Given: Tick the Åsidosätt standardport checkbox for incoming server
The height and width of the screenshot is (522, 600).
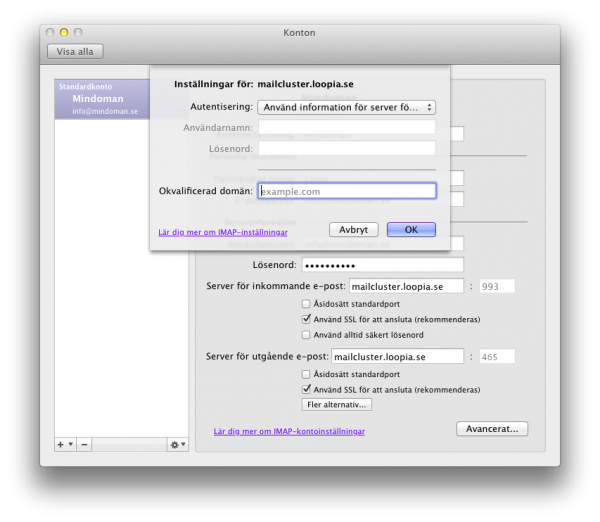Looking at the screenshot, I should coord(306,304).
